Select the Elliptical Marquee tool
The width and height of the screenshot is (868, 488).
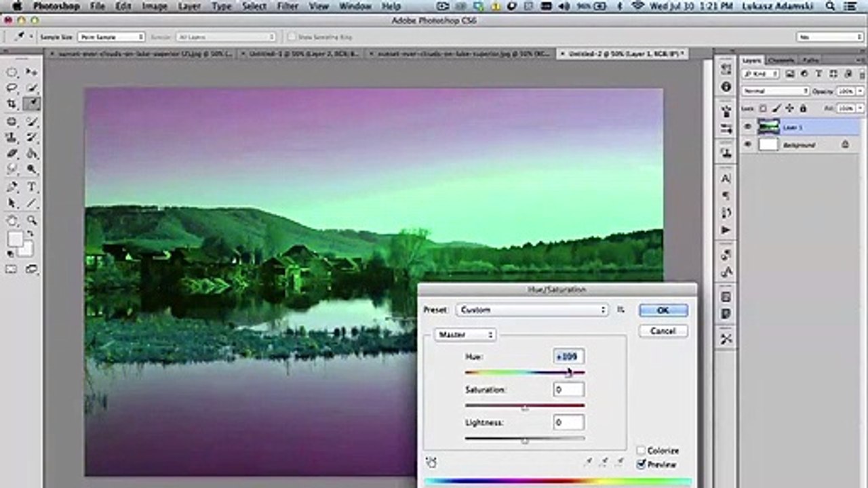coord(12,72)
